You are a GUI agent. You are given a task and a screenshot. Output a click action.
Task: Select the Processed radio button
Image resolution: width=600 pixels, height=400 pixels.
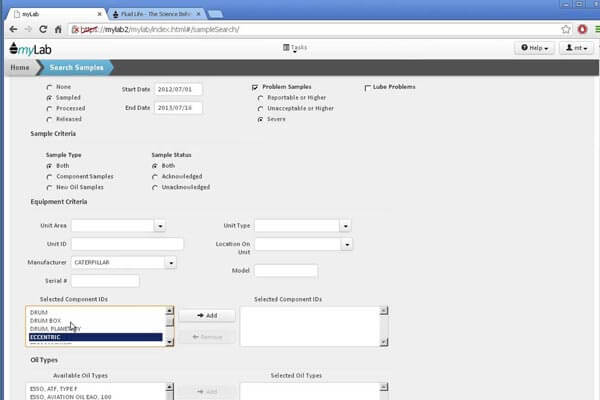(50, 109)
